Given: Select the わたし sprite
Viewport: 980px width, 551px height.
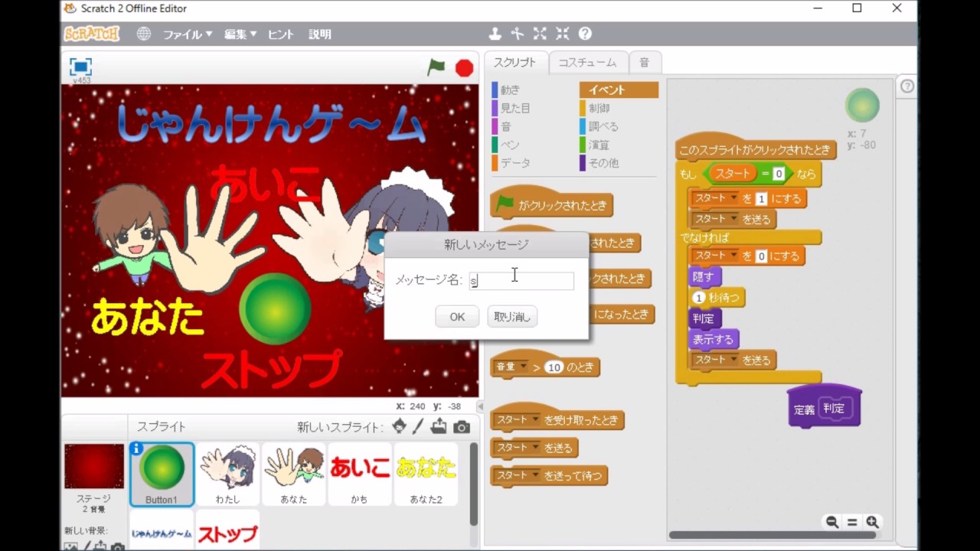Looking at the screenshot, I should pos(227,474).
